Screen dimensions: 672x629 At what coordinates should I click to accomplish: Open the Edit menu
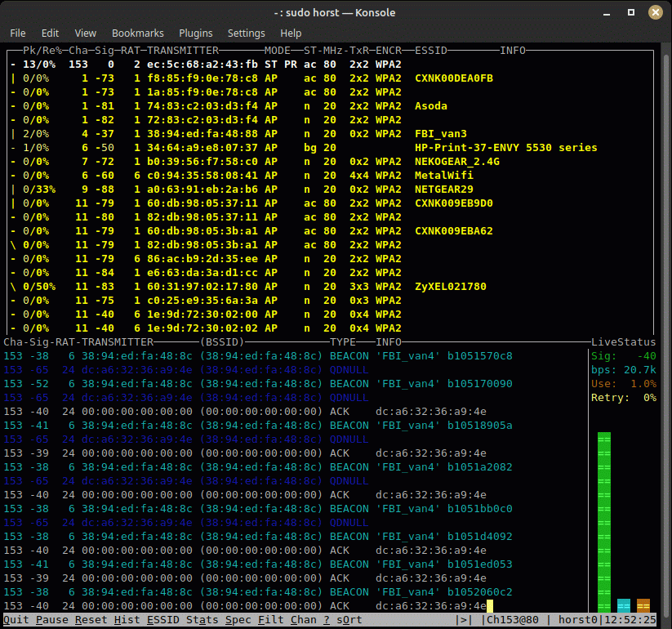[x=50, y=33]
